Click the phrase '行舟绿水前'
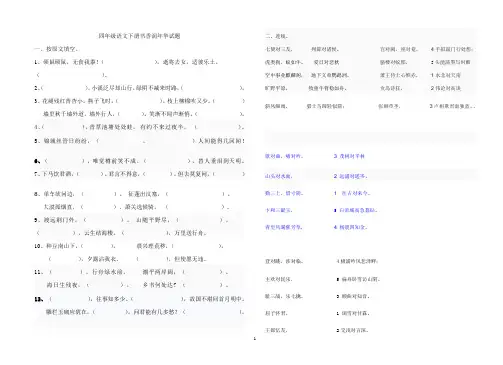 pyautogui.click(x=107, y=272)
